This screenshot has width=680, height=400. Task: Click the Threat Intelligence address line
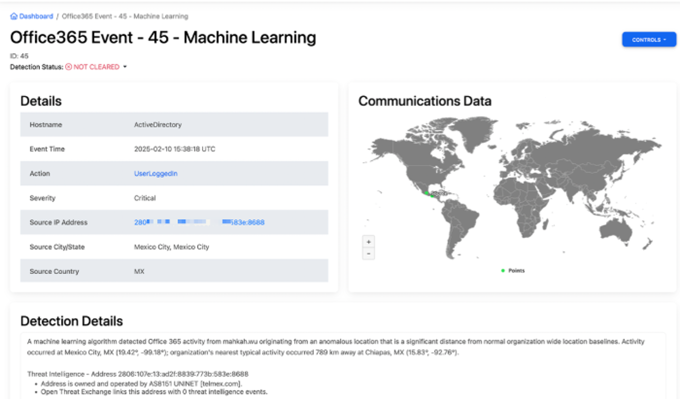click(x=138, y=374)
